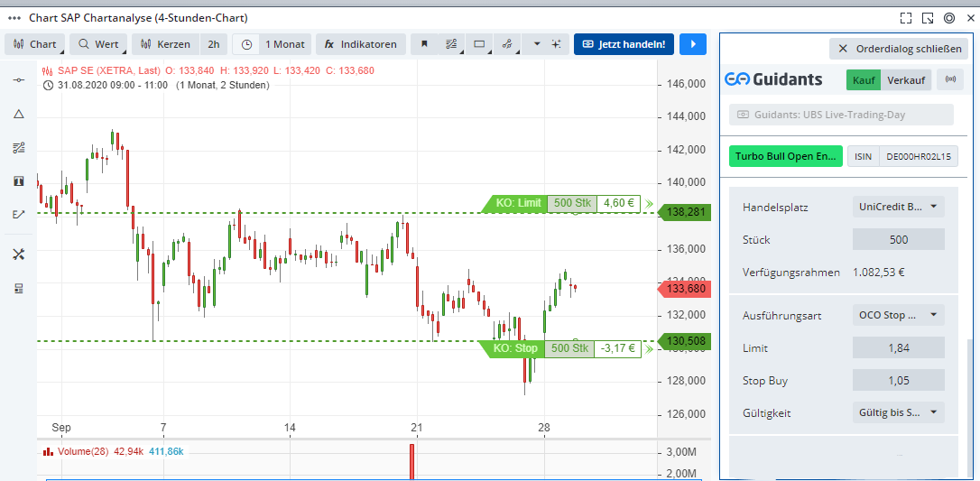Viewport: 980px width, 481px height.
Task: Select the edit pencil tool in sidebar
Action: tap(19, 214)
